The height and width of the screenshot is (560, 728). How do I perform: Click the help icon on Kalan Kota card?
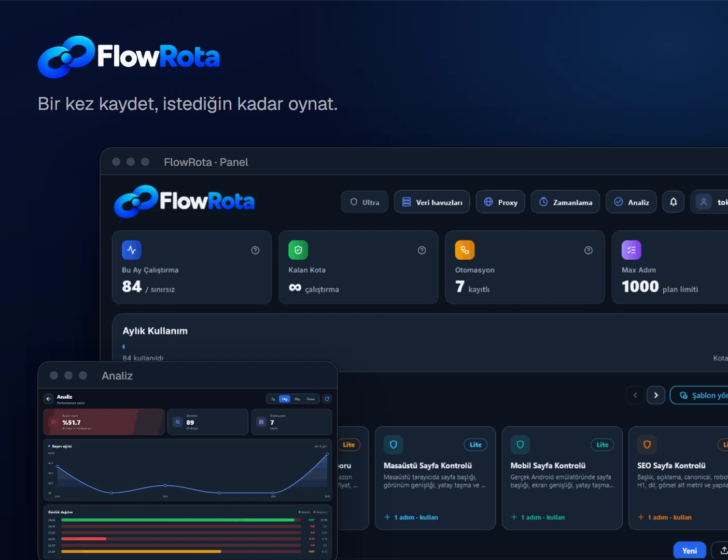click(x=422, y=250)
